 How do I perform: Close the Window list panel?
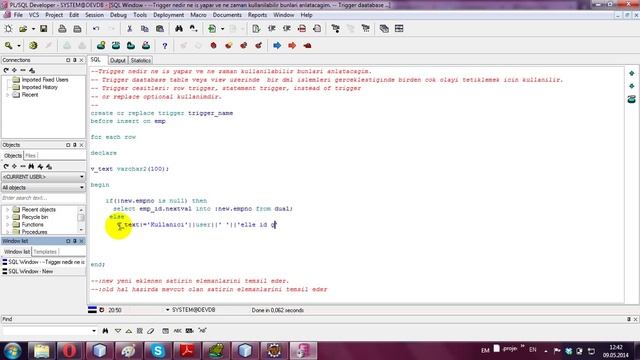point(82,241)
